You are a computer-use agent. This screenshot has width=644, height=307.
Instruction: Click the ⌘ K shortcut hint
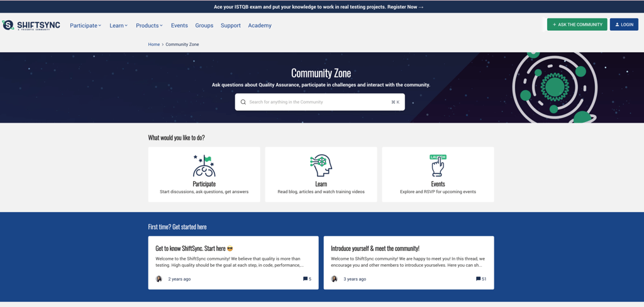[395, 102]
